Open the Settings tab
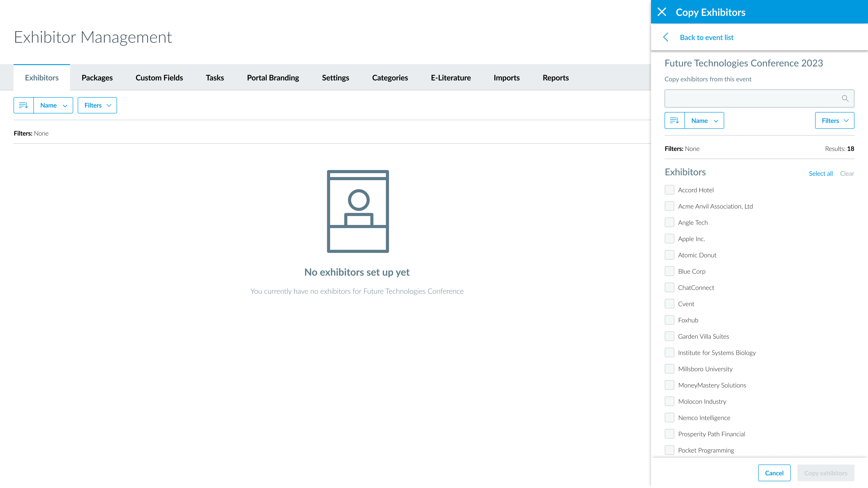 pos(336,77)
